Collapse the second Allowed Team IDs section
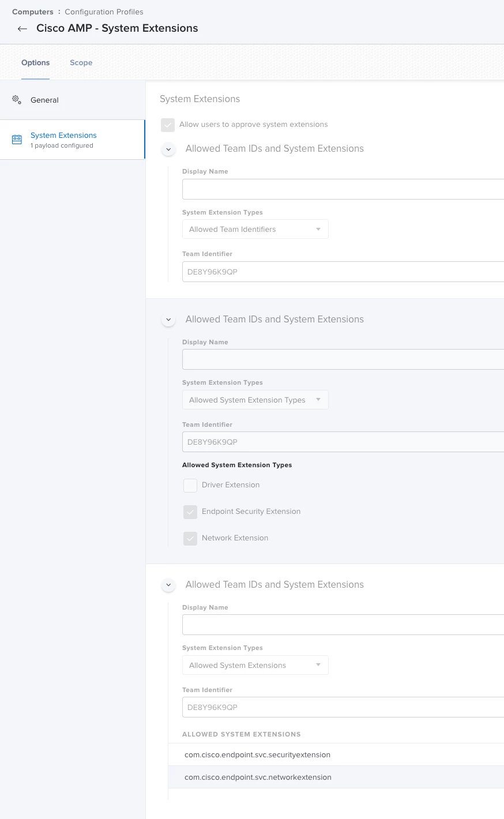The width and height of the screenshot is (504, 819). pos(168,320)
